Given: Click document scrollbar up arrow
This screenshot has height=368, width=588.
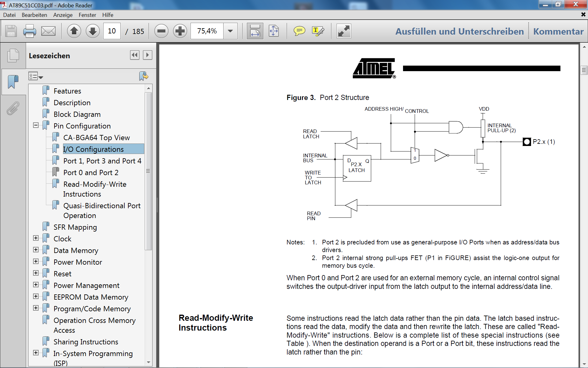Looking at the screenshot, I should coord(584,47).
